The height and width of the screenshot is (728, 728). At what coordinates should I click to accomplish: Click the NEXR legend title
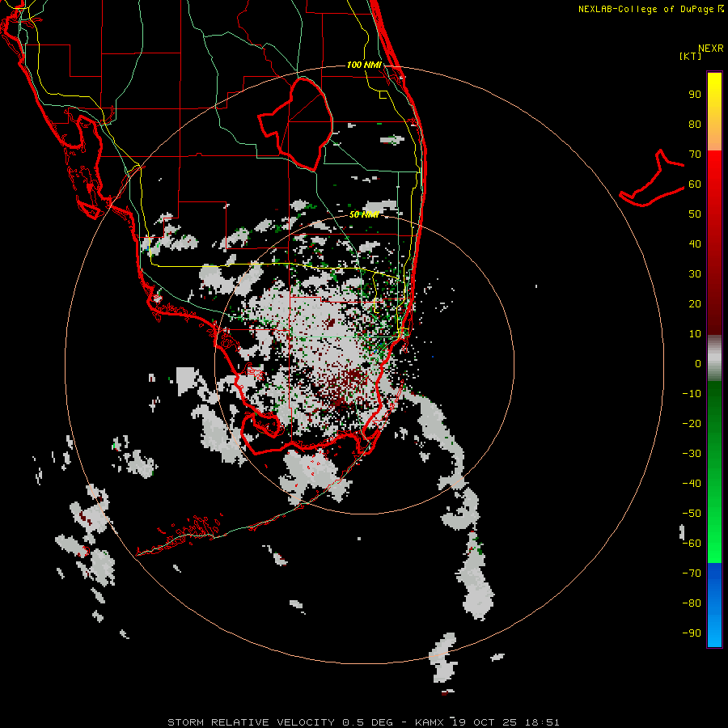click(x=710, y=49)
